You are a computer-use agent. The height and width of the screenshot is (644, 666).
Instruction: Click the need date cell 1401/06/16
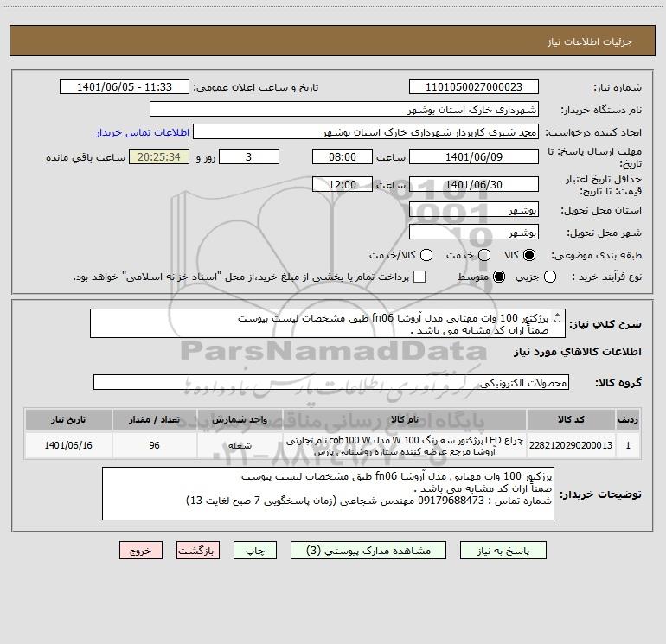click(x=68, y=445)
